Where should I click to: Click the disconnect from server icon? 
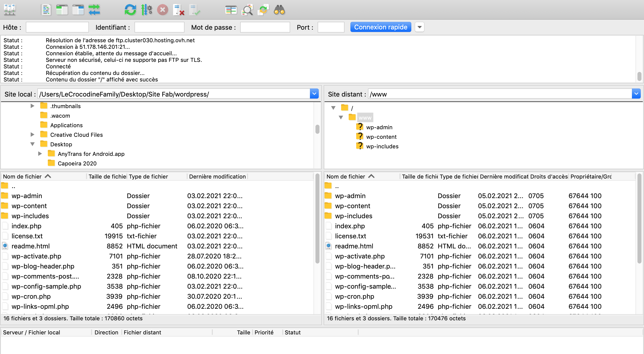coord(179,10)
